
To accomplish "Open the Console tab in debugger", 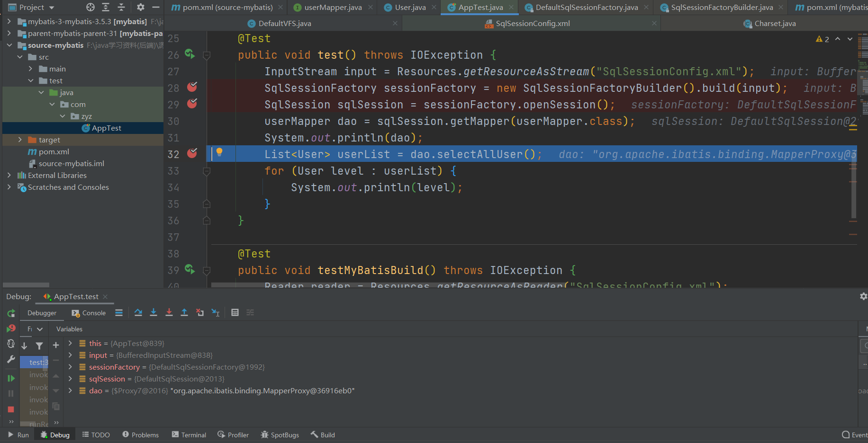I will pyautogui.click(x=89, y=313).
